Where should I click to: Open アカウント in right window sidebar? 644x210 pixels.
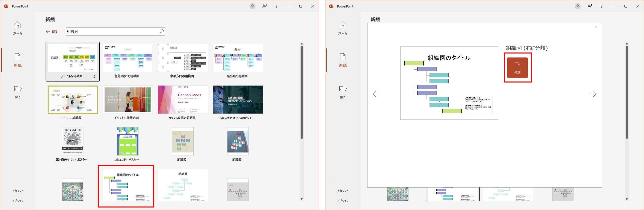[x=343, y=191]
